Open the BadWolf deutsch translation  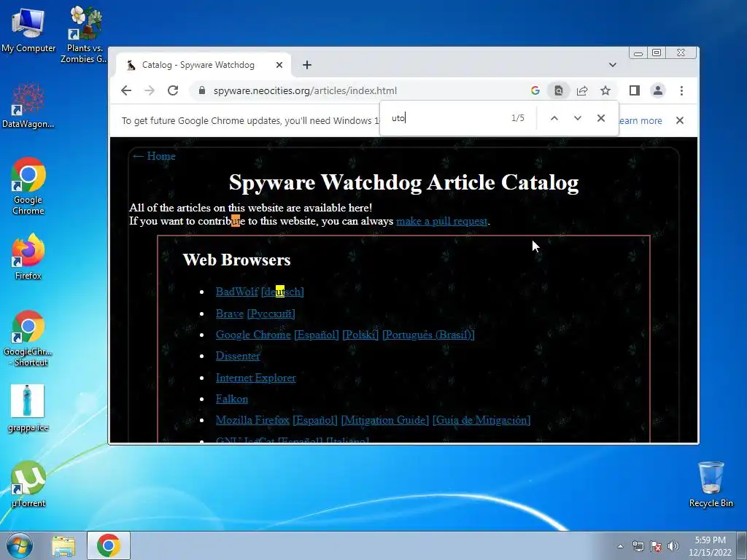pos(282,292)
